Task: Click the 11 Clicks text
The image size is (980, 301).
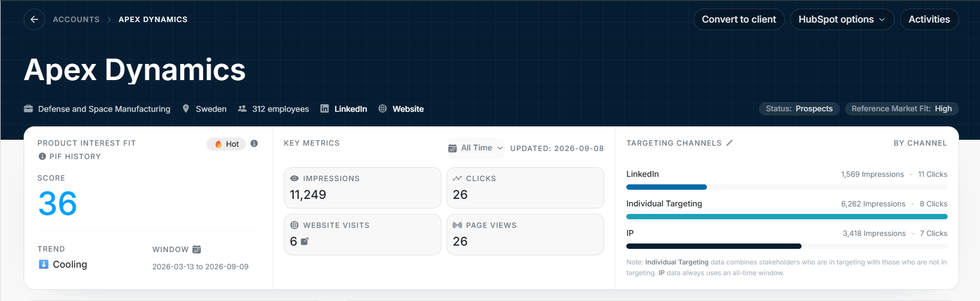Action: [x=933, y=174]
